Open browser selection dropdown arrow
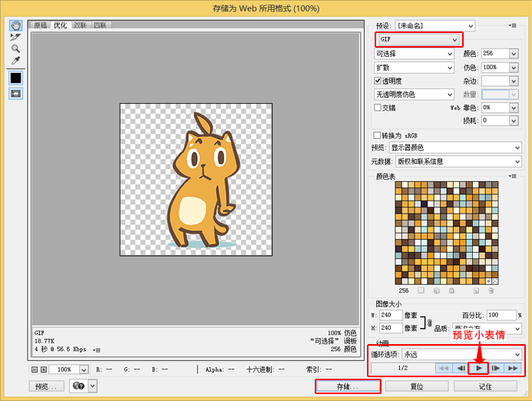This screenshot has width=532, height=401. click(x=93, y=386)
